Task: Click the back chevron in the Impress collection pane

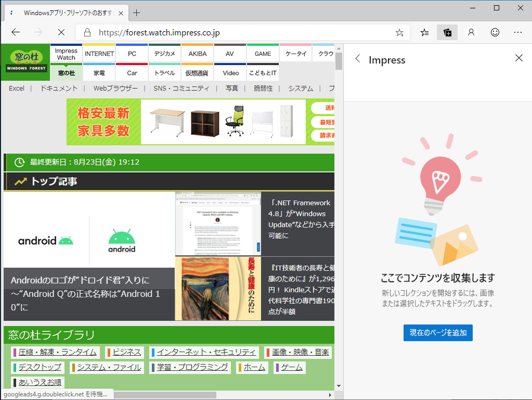Action: [357, 59]
